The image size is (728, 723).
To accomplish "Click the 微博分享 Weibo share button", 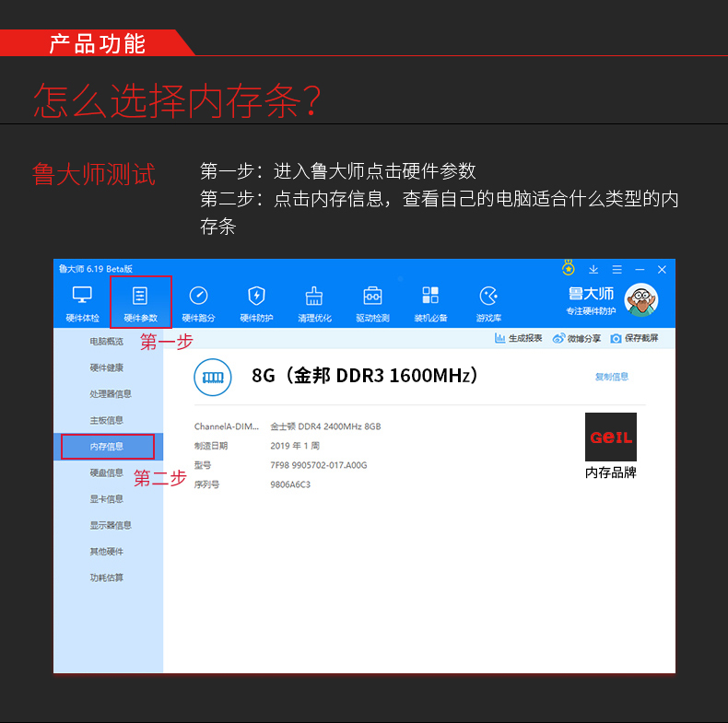I will pos(577,338).
